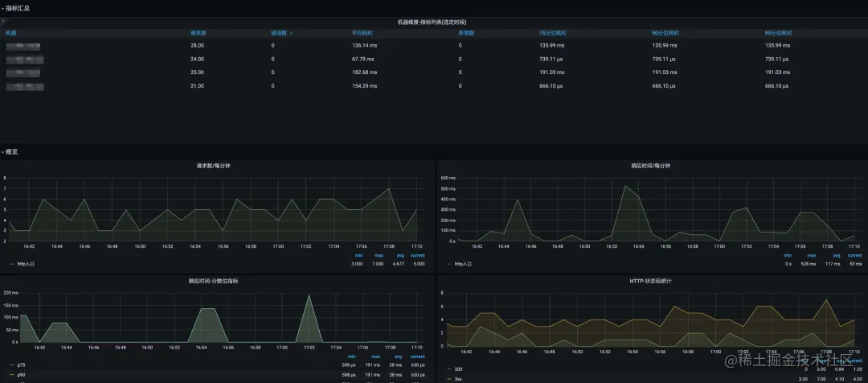The image size is (868, 383).
Task: Open the 响应时间/每分钟 panel title menu
Action: click(x=651, y=166)
